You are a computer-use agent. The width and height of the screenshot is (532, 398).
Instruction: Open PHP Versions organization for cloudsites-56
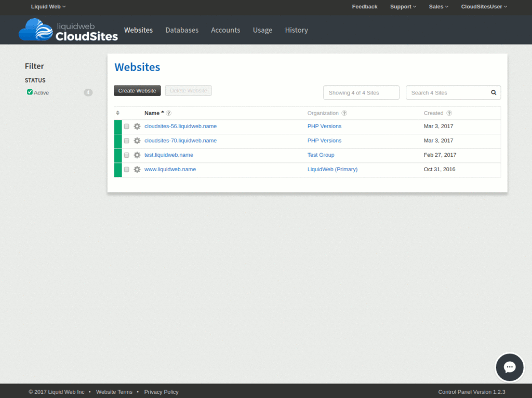324,127
